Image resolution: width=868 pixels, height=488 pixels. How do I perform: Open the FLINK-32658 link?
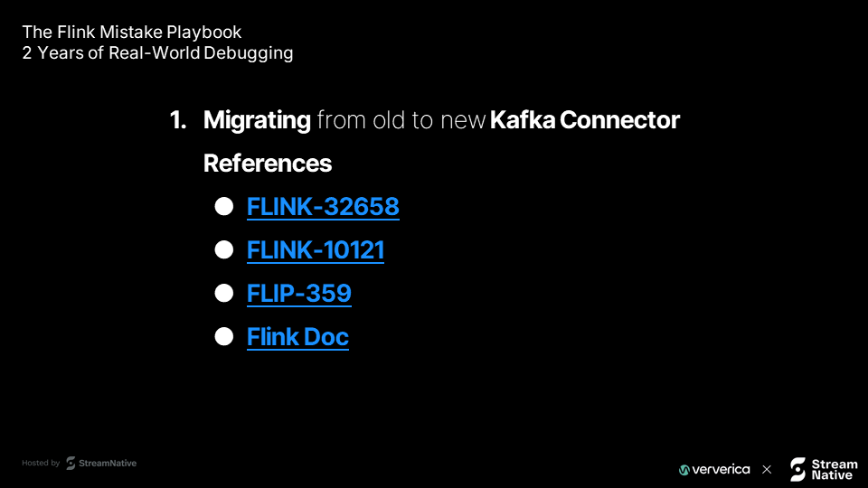tap(323, 207)
